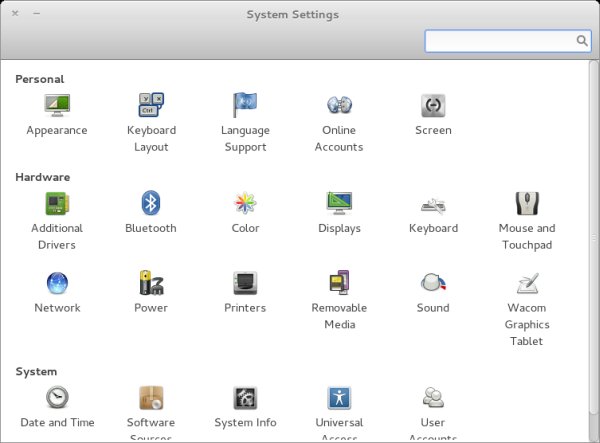The height and width of the screenshot is (443, 600).
Task: Open the Power battery icon
Action: (x=151, y=283)
